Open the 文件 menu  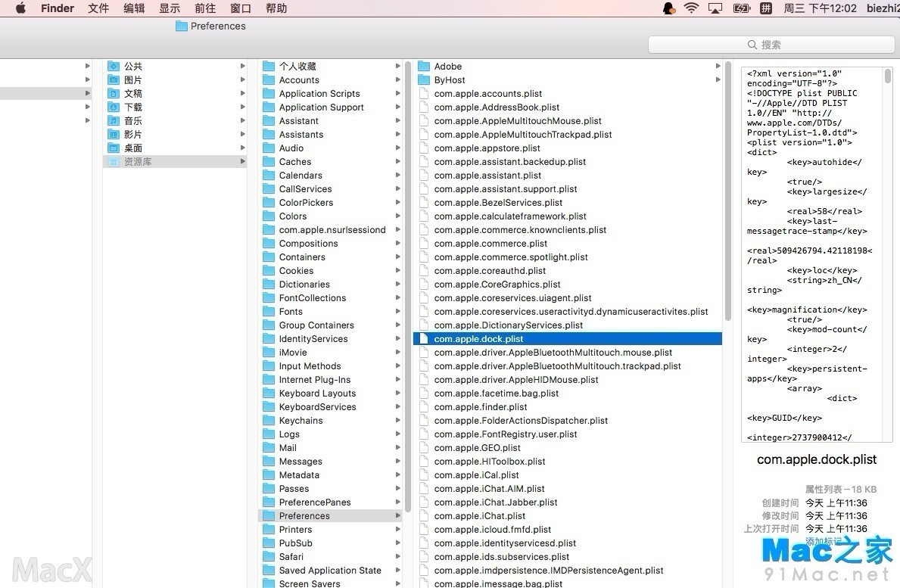pyautogui.click(x=98, y=8)
